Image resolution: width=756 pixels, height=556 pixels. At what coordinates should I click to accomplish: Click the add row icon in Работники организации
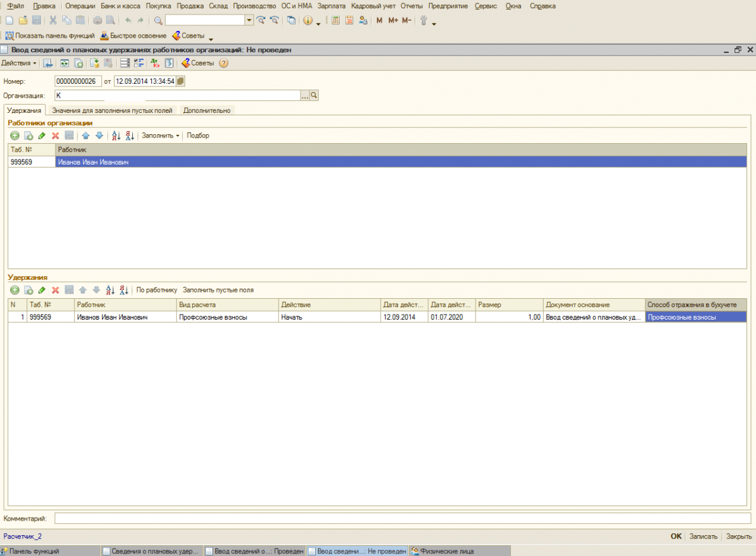click(x=14, y=136)
